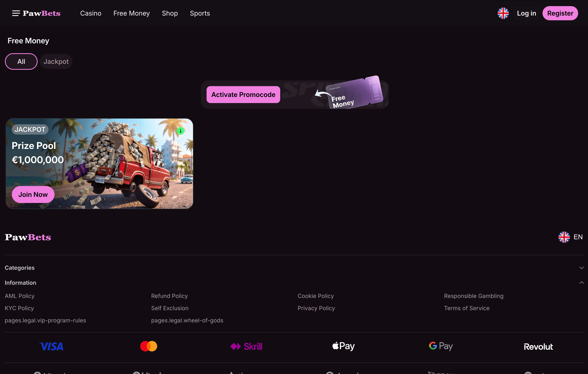Click the Mastercard payment logo

tap(148, 346)
